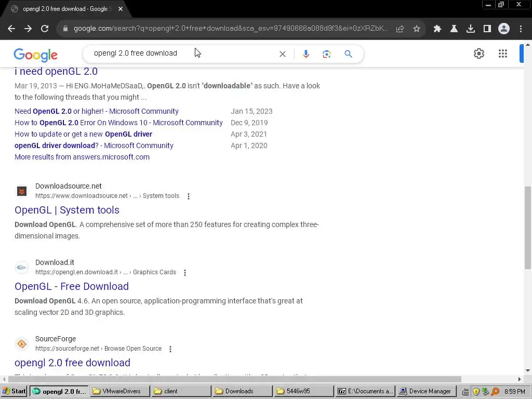This screenshot has height=399, width=532.
Task: Click the SourceForge favicon
Action: pyautogui.click(x=22, y=344)
